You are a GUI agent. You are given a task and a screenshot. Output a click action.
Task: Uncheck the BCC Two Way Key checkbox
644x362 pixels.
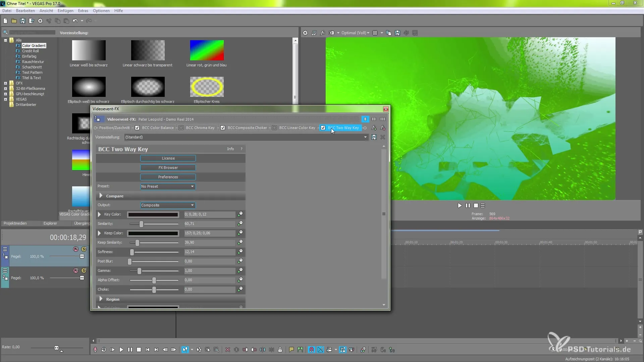(x=323, y=128)
